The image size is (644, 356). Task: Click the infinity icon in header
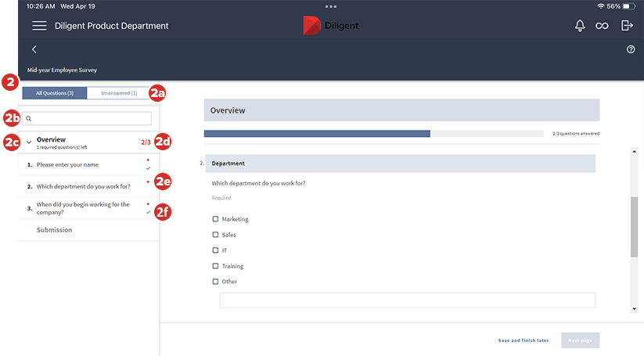(x=602, y=26)
